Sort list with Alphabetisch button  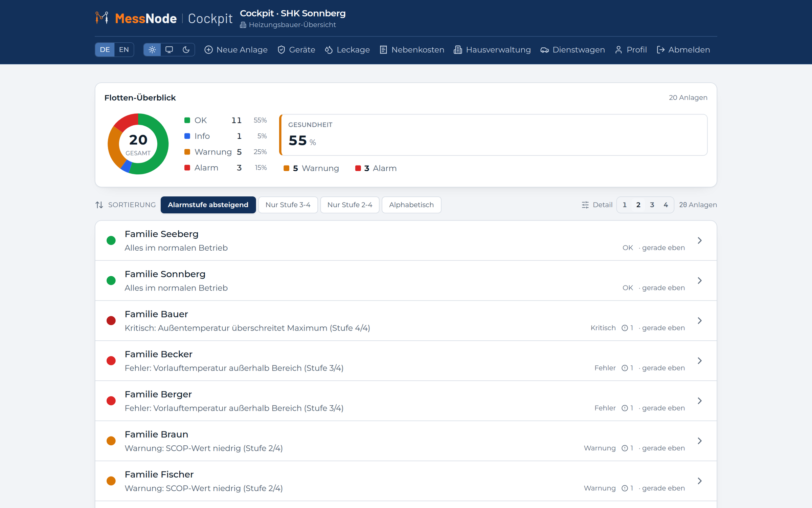coord(411,205)
